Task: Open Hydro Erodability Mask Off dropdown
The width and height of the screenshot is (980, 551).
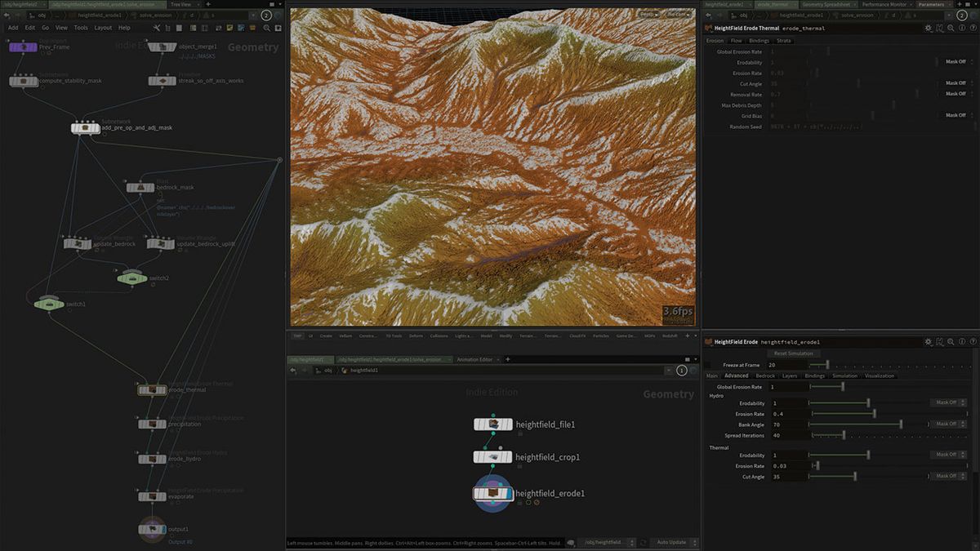Action: click(947, 402)
